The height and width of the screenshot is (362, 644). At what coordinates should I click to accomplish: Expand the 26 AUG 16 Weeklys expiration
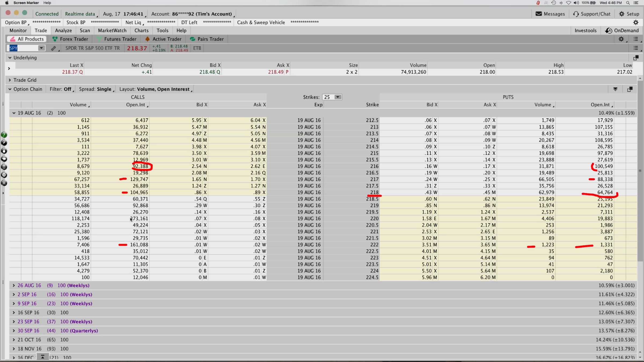tap(14, 285)
